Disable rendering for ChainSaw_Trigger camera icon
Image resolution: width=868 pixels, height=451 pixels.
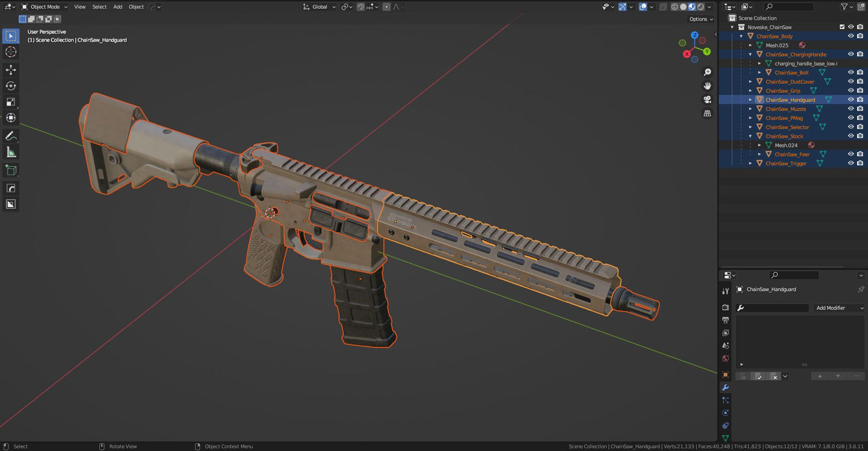[860, 164]
